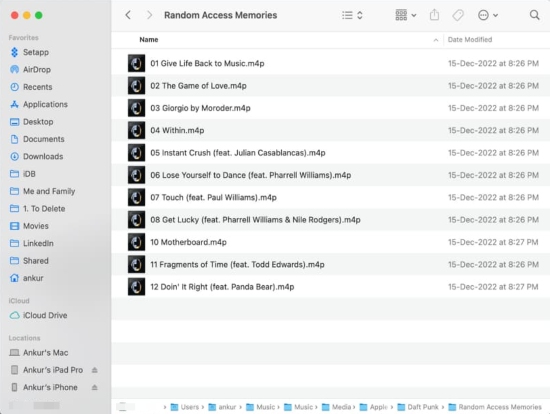Image resolution: width=550 pixels, height=414 pixels.
Task: Eject Ankur's iPhone
Action: coord(95,387)
